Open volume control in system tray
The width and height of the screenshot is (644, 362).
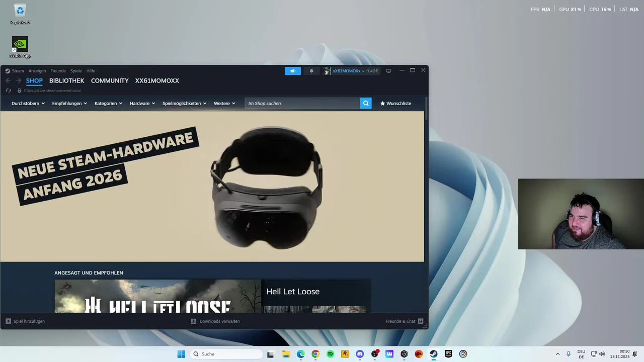coord(602,354)
